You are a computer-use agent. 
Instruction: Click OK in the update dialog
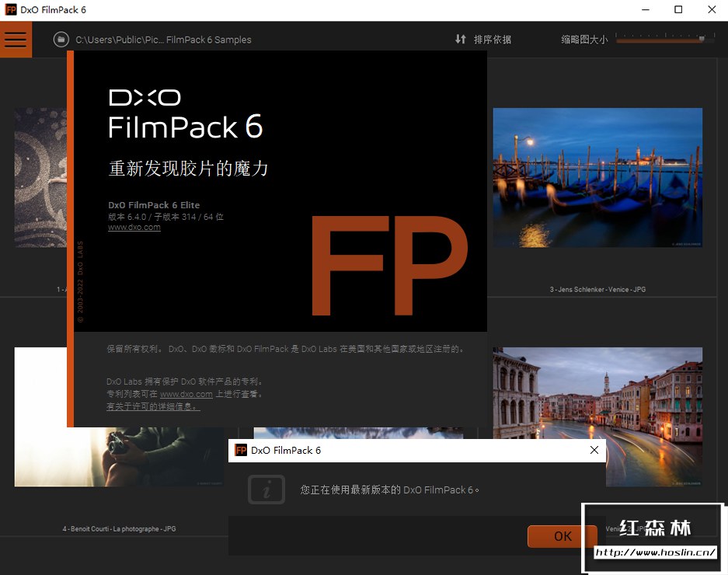pos(563,536)
